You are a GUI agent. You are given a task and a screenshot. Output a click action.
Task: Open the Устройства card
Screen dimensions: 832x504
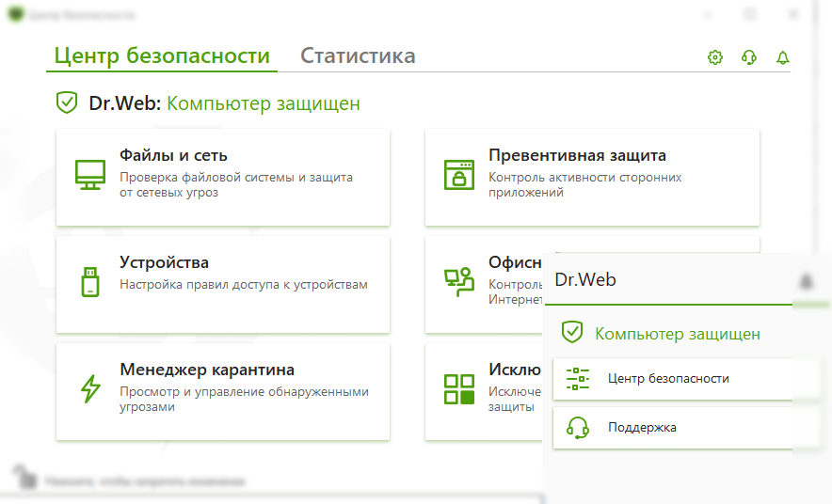click(223, 284)
